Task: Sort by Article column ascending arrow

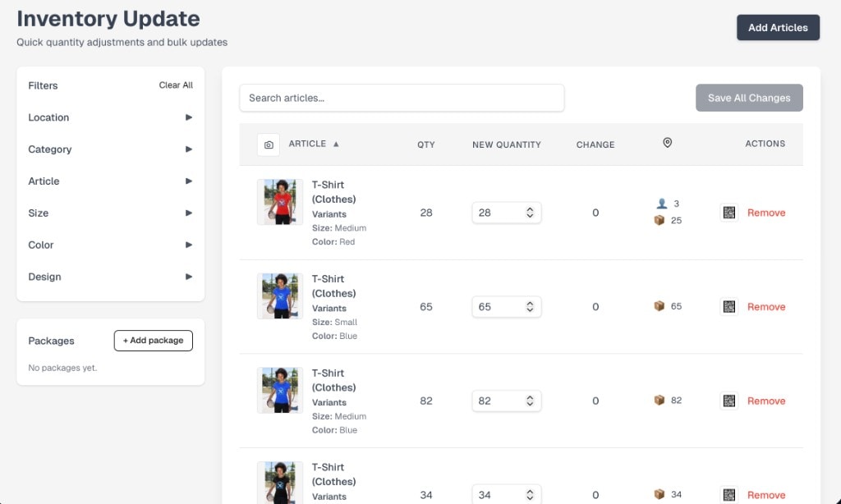Action: 336,144
